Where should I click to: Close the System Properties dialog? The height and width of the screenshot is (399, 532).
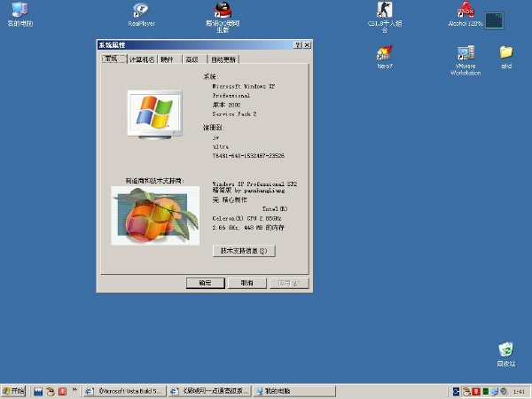tap(307, 45)
